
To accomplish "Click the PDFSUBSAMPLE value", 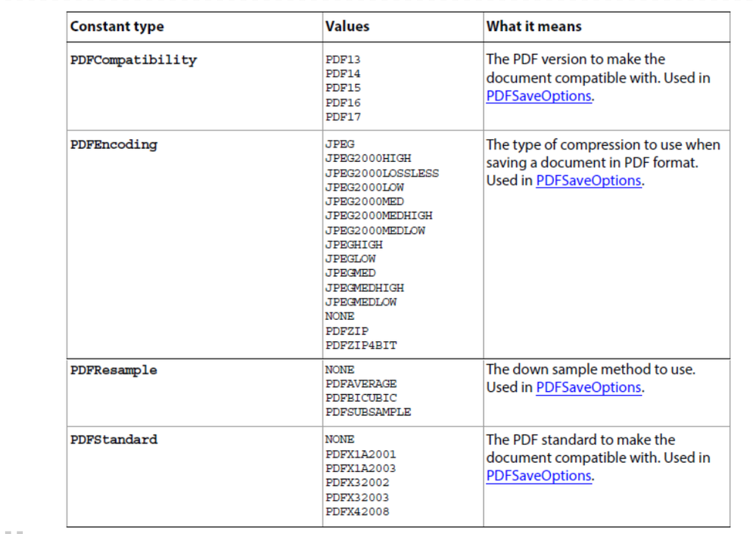I will coord(368,412).
